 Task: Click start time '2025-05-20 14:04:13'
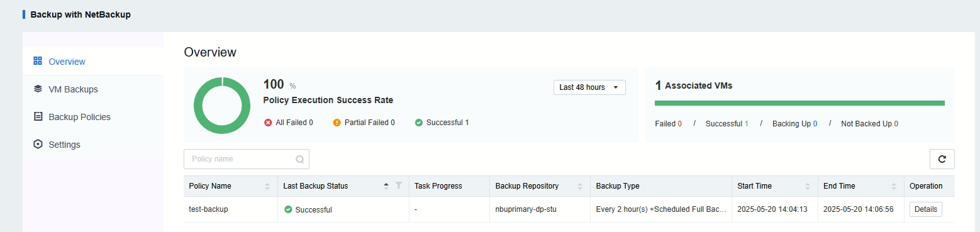coord(772,209)
